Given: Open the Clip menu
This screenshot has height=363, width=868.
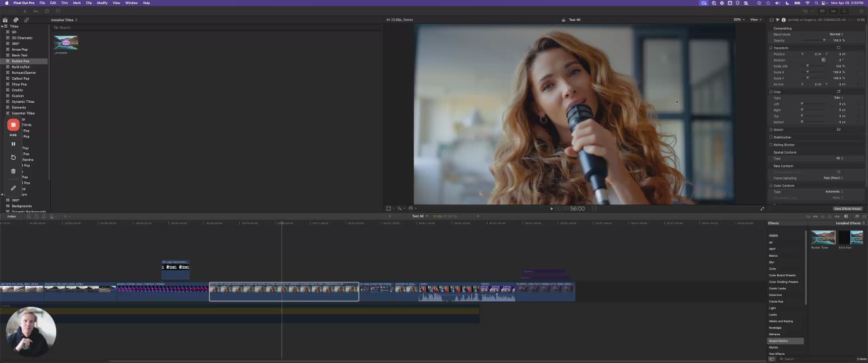Looking at the screenshot, I should 89,3.
